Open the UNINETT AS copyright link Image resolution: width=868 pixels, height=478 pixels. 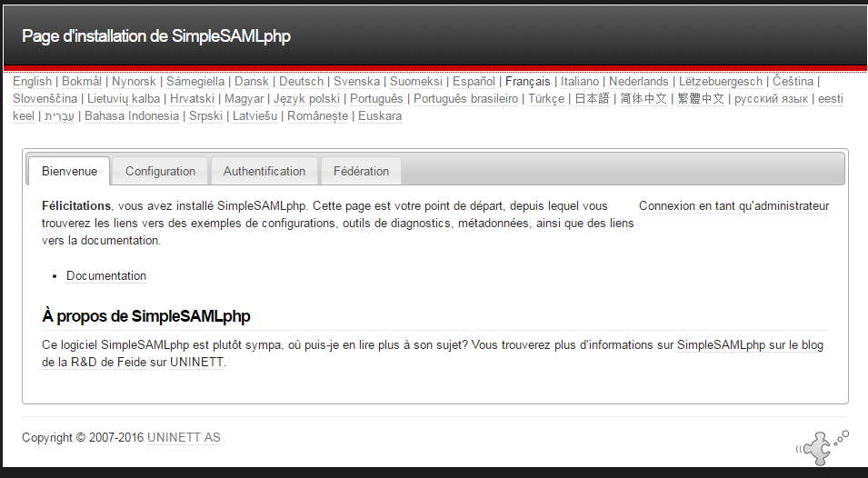click(x=184, y=438)
